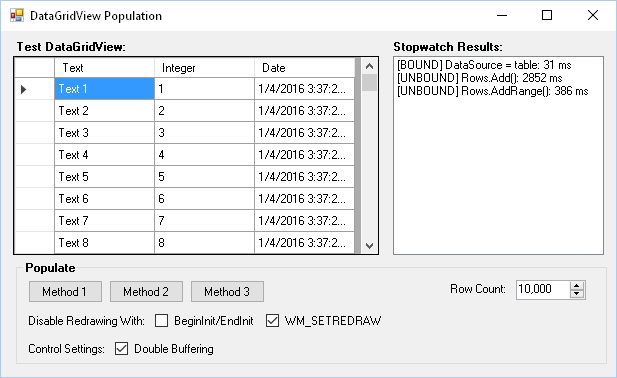Increase Row Count with the up spinner
617x378 pixels.
click(577, 286)
